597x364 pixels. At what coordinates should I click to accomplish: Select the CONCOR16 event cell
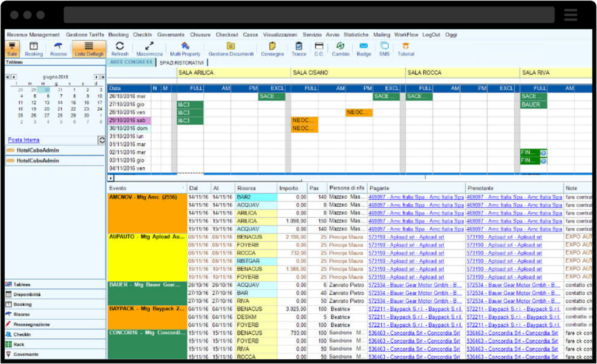point(148,344)
